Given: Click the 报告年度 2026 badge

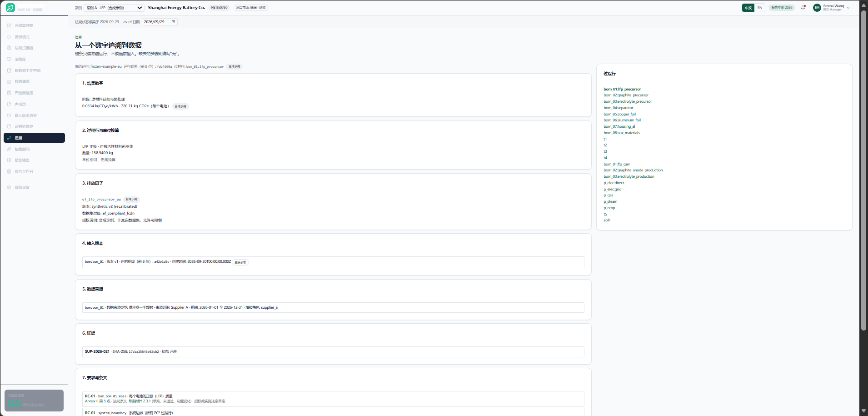Looking at the screenshot, I should pos(782,8).
